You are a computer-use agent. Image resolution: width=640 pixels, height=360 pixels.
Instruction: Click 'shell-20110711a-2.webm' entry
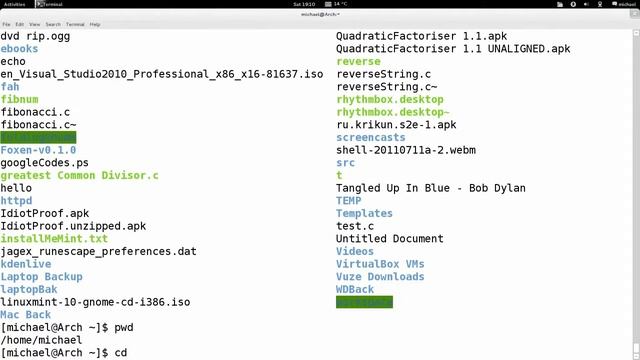(x=406, y=150)
